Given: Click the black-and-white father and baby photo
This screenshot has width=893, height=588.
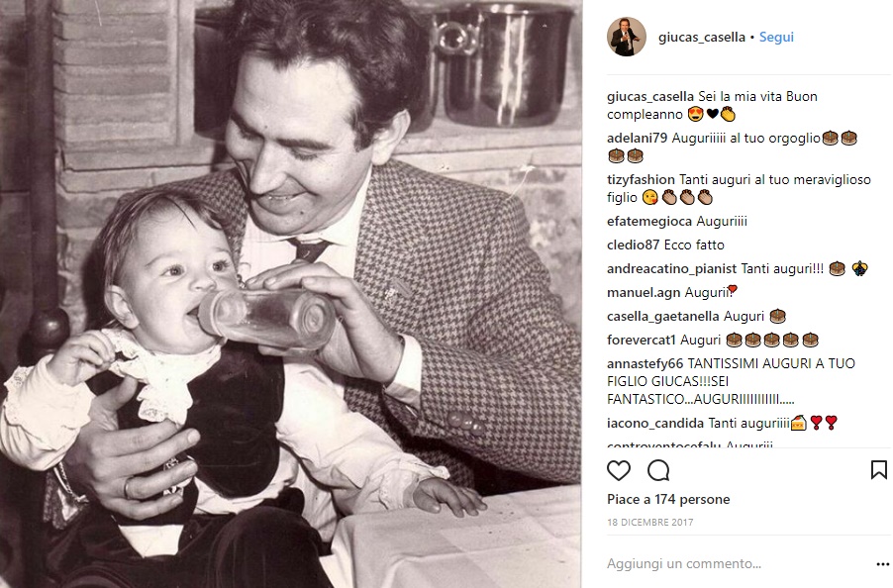Looking at the screenshot, I should [290, 294].
